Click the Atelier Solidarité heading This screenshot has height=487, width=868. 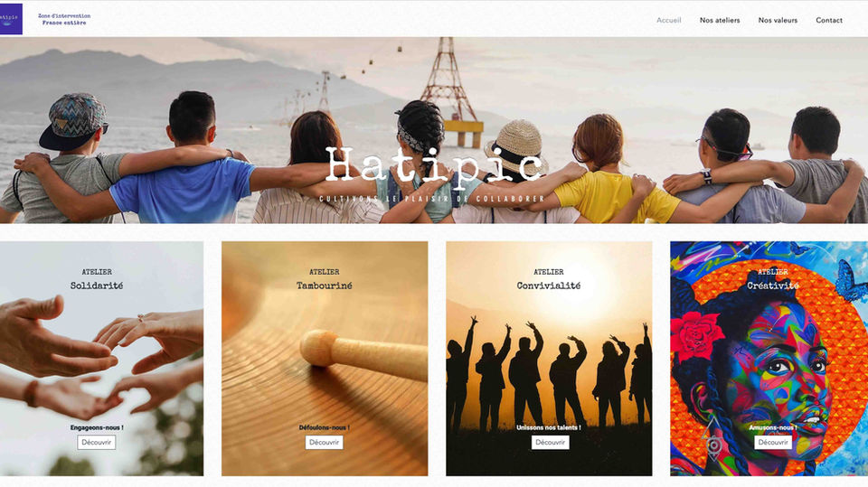click(x=97, y=279)
